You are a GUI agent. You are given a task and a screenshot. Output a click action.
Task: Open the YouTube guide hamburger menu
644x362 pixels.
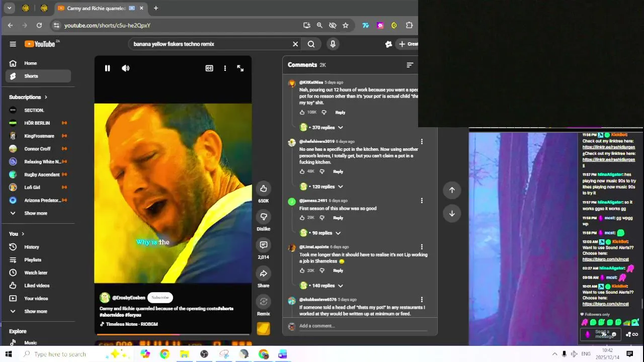(13, 44)
